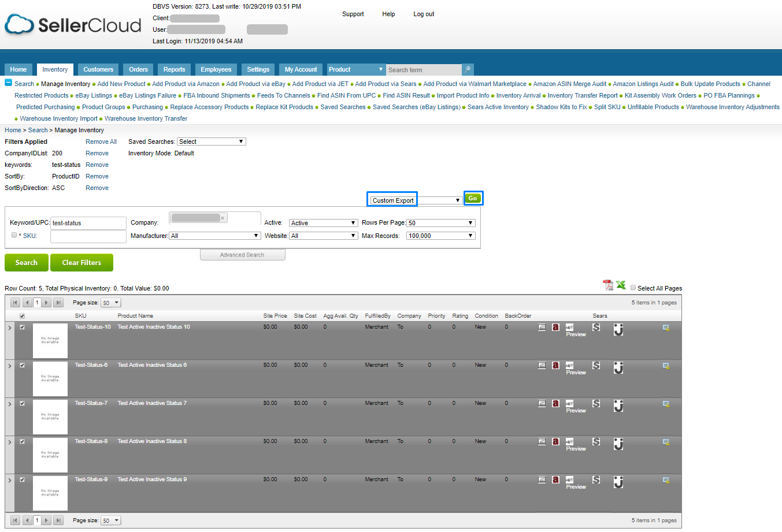The image size is (782, 532).
Task: Export the grid to PDF
Action: [607, 285]
